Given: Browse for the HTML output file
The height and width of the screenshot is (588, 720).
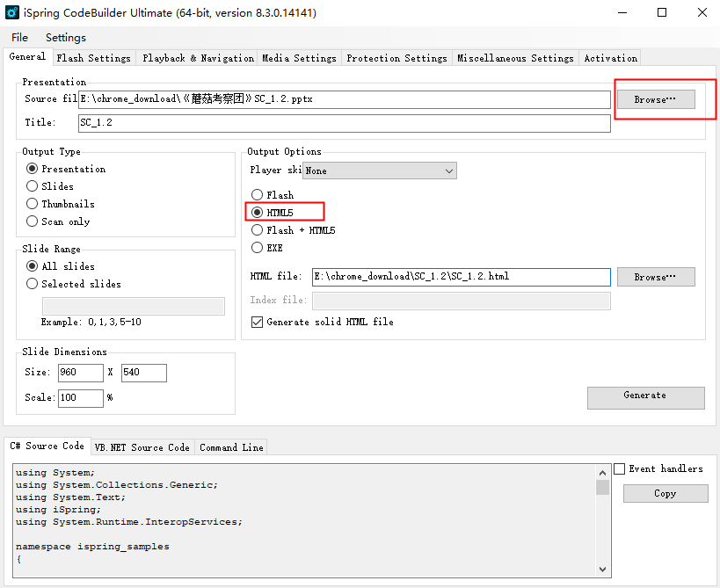Looking at the screenshot, I should (x=656, y=277).
